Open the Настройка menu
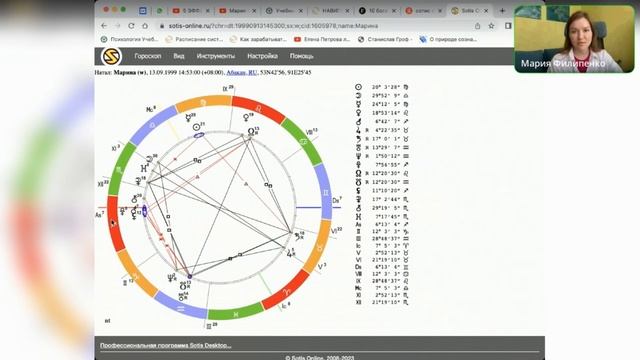 click(x=262, y=56)
